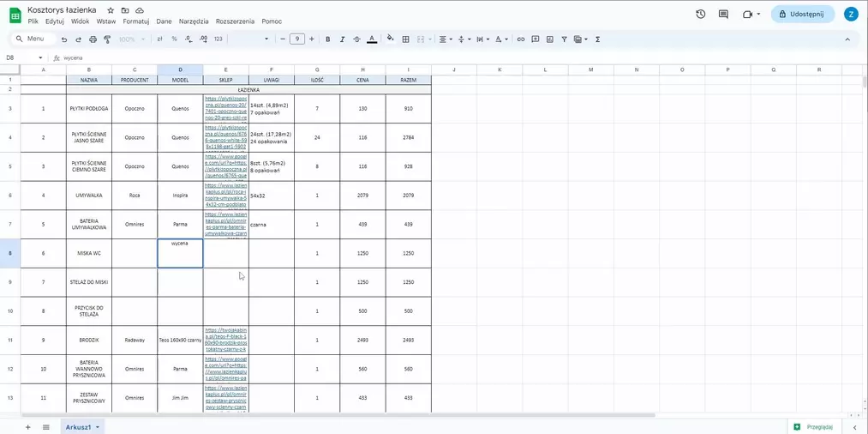Click the Przeglądaj explore button
The image size is (868, 434).
tap(812, 427)
